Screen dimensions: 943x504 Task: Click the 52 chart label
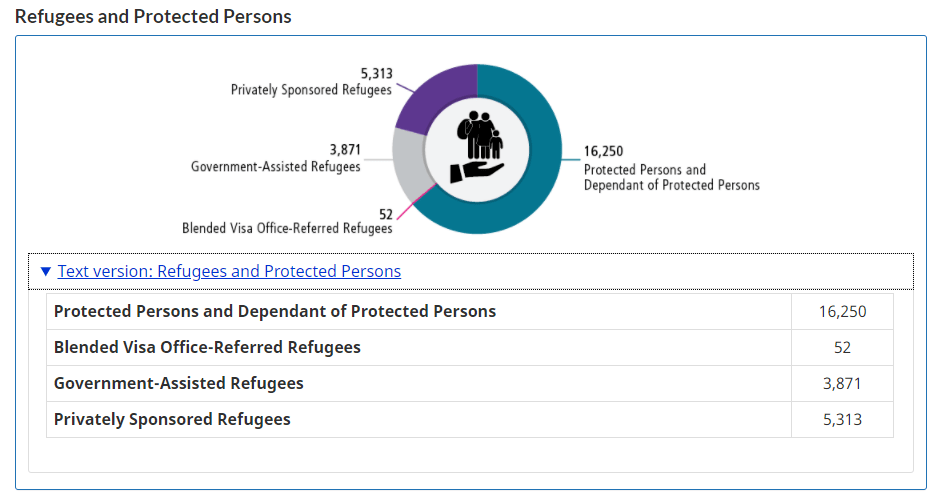point(386,213)
